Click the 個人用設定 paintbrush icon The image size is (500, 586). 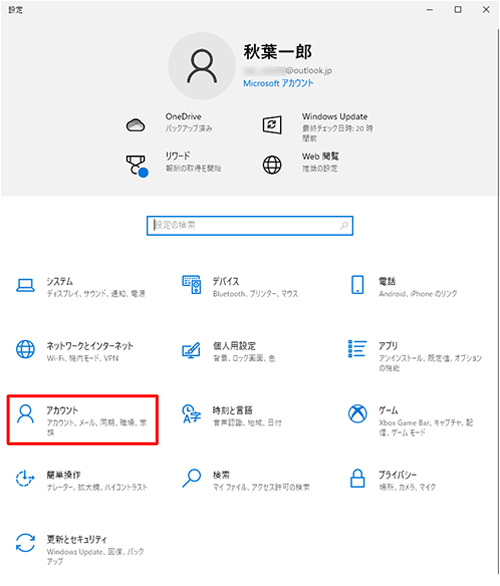point(191,350)
